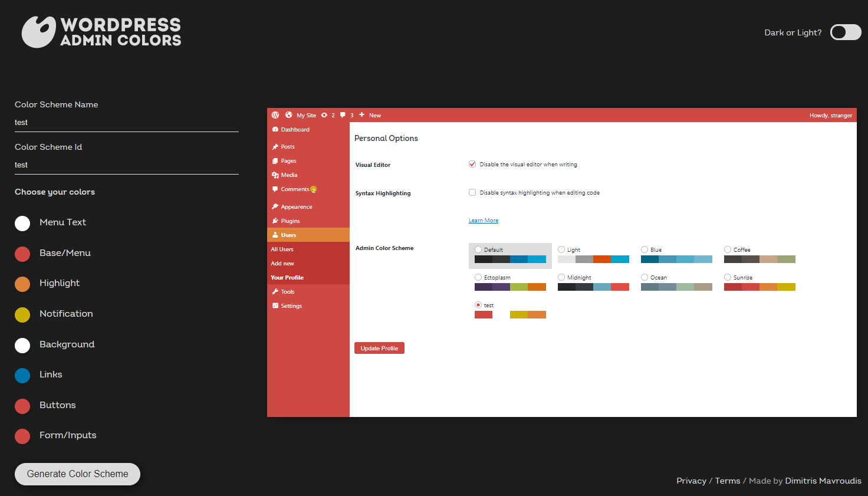The width and height of the screenshot is (868, 496).
Task: Open Comments via its speech bubble icon
Action: tap(275, 189)
